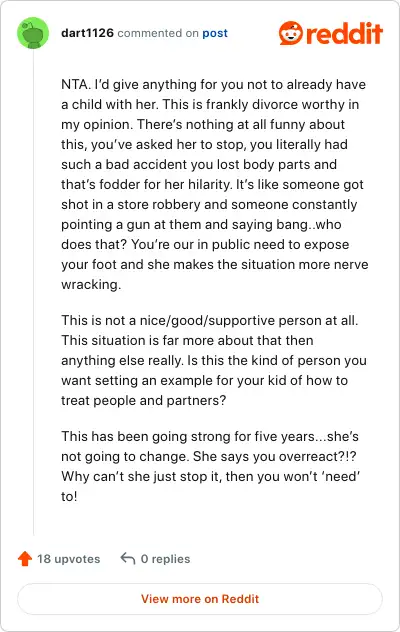
Task: Click the paragraph starting "This is not a nice"
Action: 214,360
